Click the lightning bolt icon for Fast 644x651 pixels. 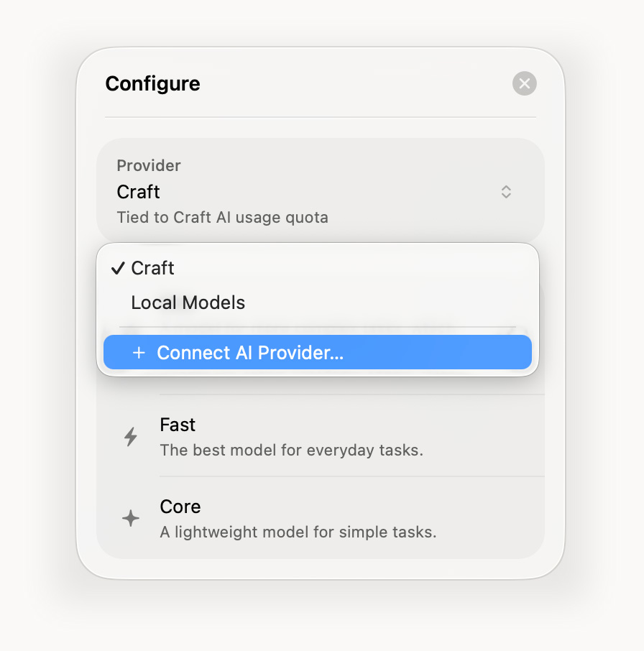(131, 436)
